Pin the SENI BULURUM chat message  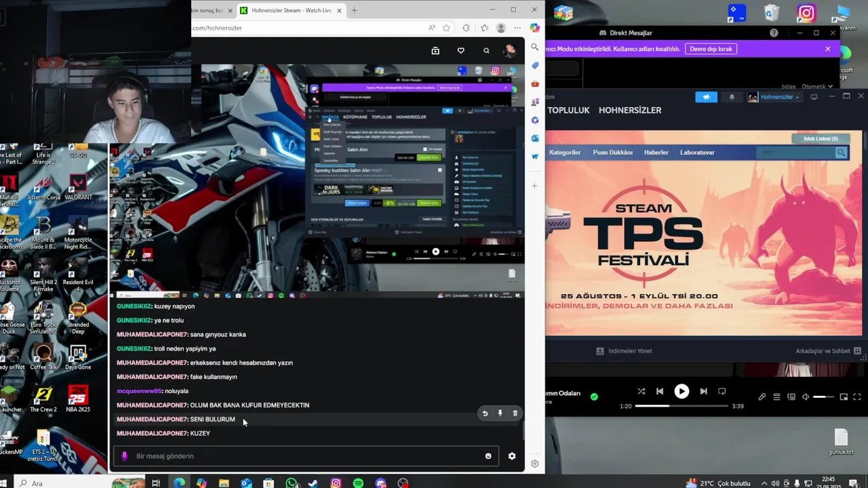(x=500, y=413)
